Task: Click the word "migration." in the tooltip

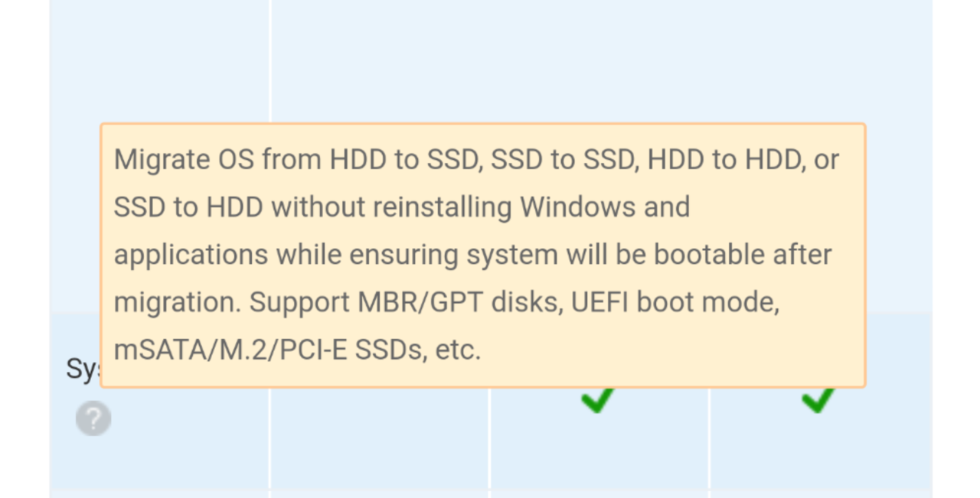Action: (178, 304)
